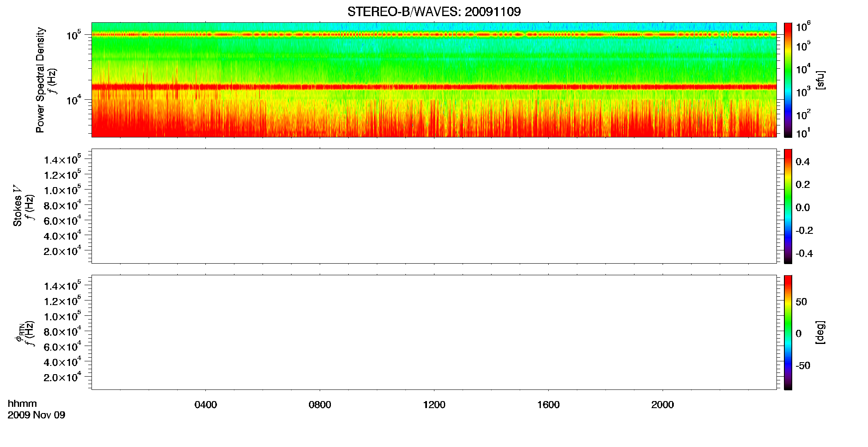This screenshot has width=868, height=447.
Task: Click the red band near 100 kHz in spectrogram
Action: (x=434, y=35)
